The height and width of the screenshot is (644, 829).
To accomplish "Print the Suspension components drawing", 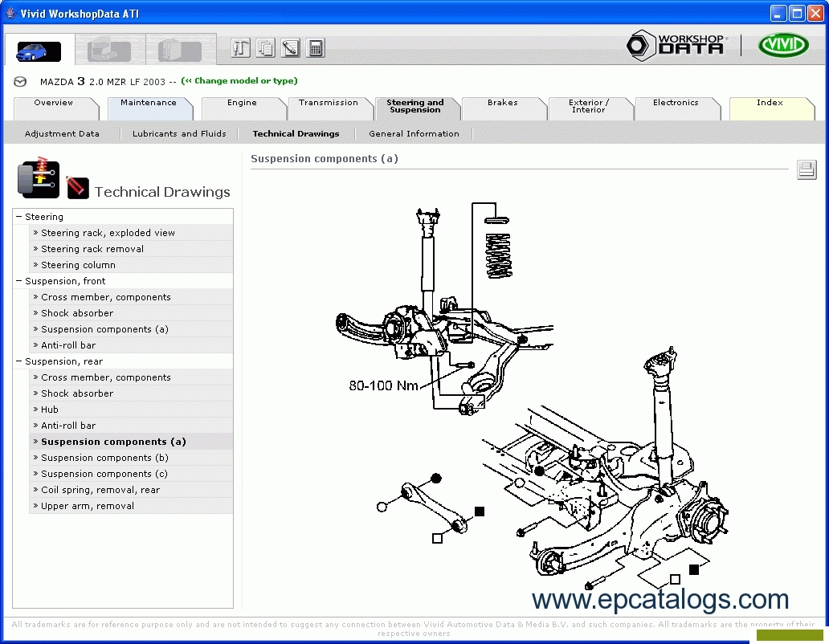I will (807, 170).
